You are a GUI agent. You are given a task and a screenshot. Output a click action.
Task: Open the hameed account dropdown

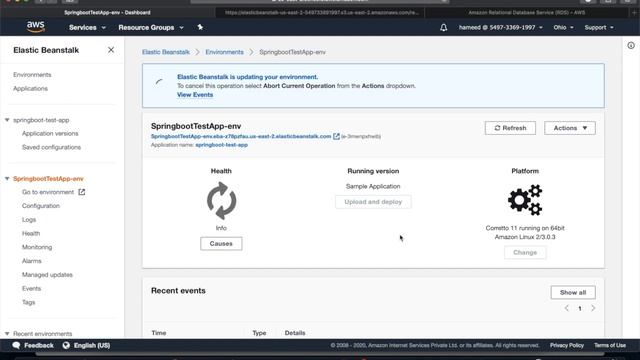coord(500,27)
